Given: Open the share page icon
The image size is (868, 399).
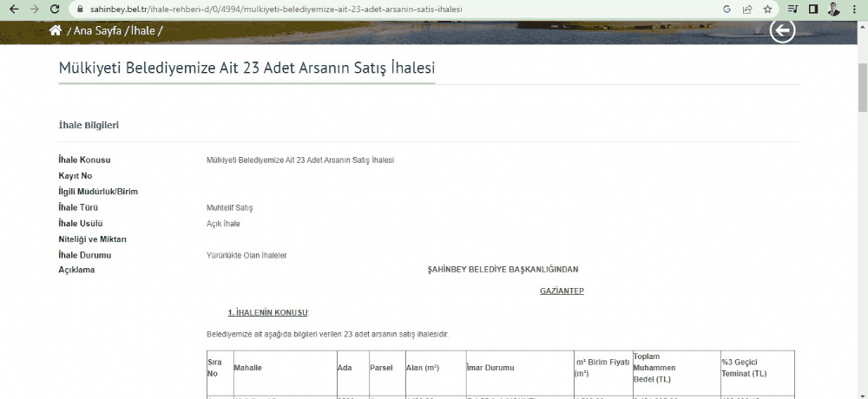Looking at the screenshot, I should pyautogui.click(x=747, y=10).
